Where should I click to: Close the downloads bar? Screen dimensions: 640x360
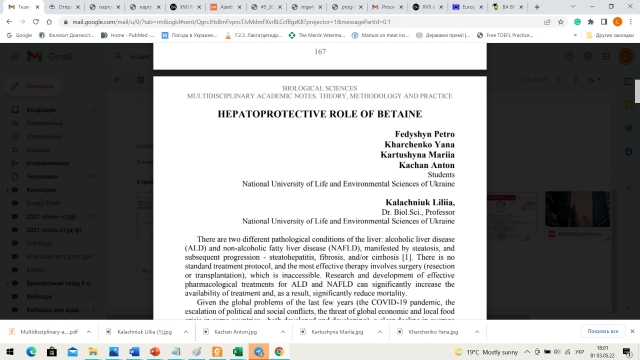point(632,331)
